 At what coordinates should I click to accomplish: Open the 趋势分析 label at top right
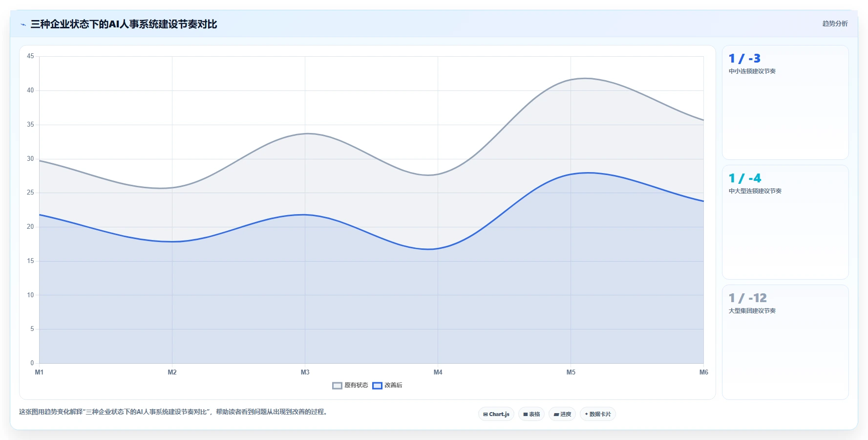coord(835,23)
